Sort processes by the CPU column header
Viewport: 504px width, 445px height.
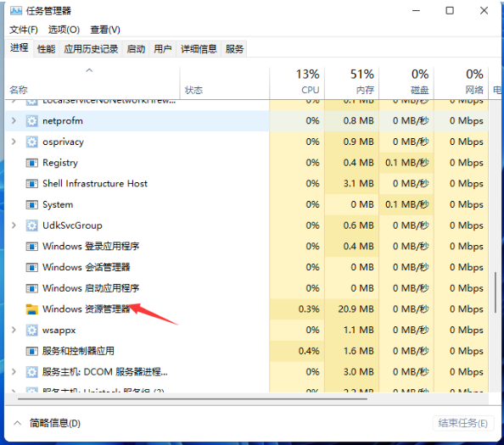point(297,82)
